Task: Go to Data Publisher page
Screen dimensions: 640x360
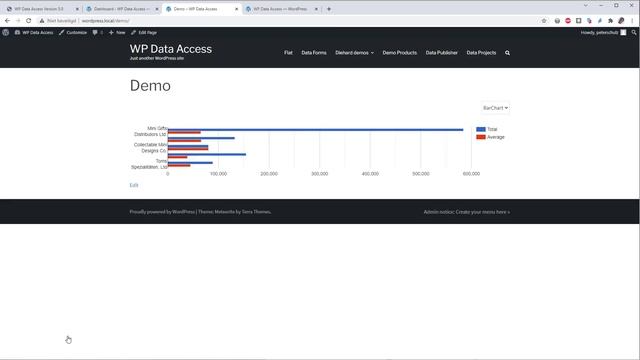Action: (442, 53)
